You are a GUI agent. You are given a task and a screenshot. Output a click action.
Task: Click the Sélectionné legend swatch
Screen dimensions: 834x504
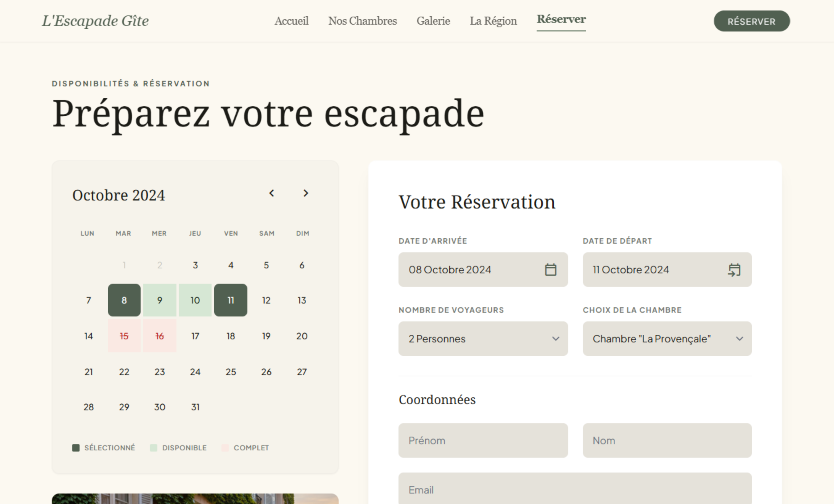(x=76, y=448)
